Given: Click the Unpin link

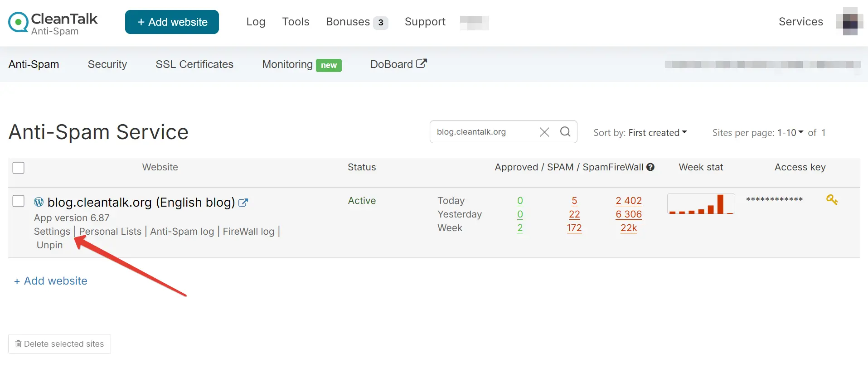Looking at the screenshot, I should point(50,245).
